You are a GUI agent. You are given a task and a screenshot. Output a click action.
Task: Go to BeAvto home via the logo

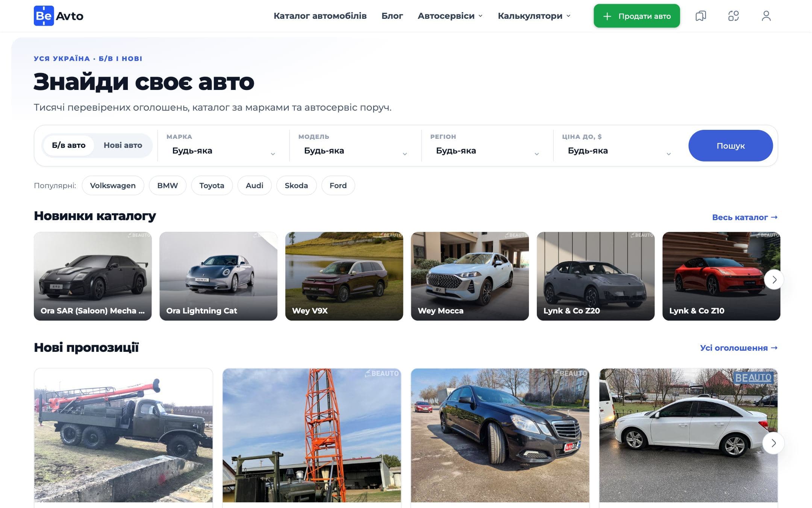(x=59, y=16)
